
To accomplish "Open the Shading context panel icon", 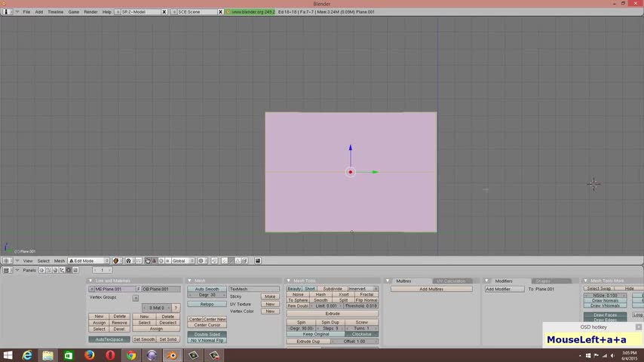I will click(55, 271).
